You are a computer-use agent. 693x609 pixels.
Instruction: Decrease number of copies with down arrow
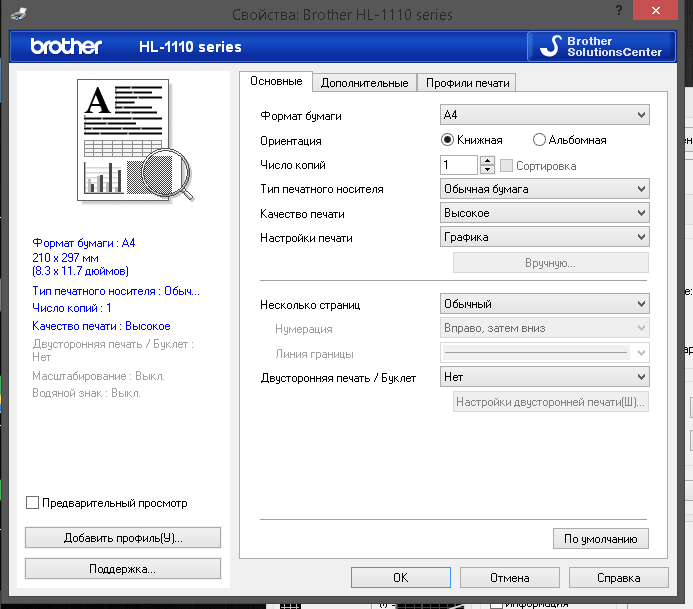coord(487,170)
